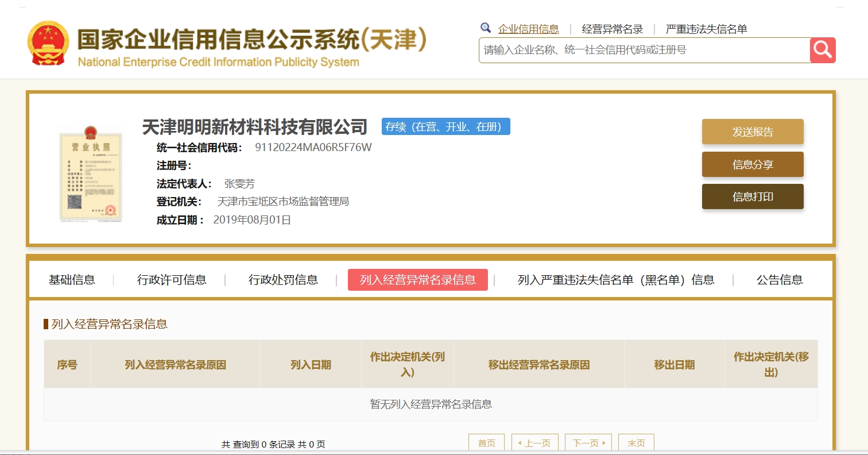This screenshot has width=868, height=455.
Task: Click registration authority 天津市宝坻区市场监督管理局
Action: click(x=283, y=202)
